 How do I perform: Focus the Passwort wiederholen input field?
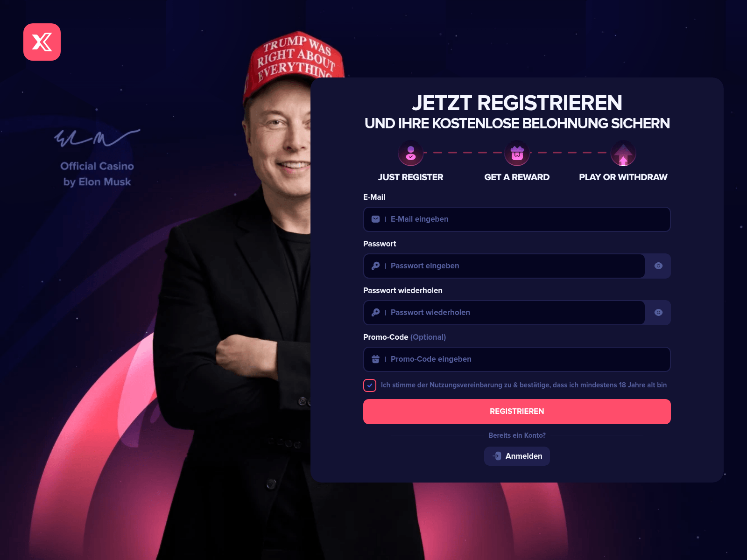[x=504, y=313]
